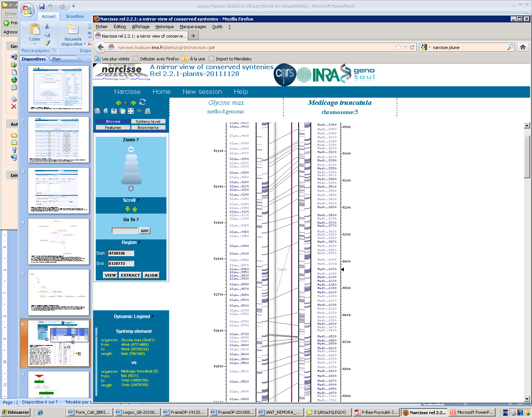
Task: Click the user upload icon in Narcisse toolbar
Action: [x=106, y=111]
